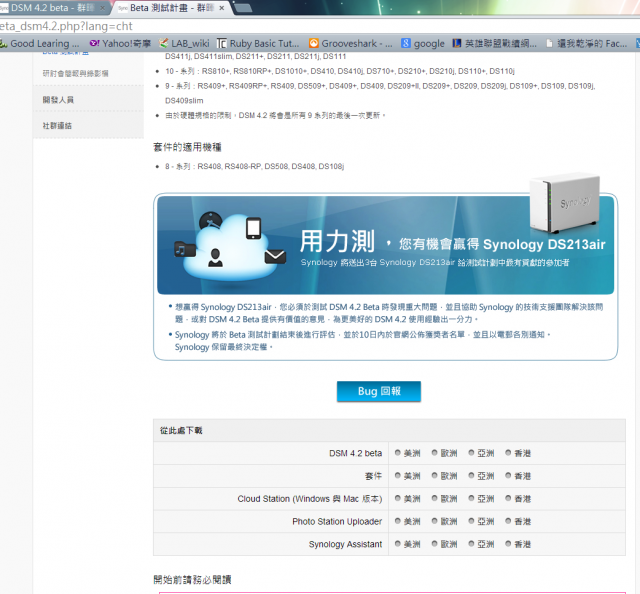Open the google bookmark

423,43
